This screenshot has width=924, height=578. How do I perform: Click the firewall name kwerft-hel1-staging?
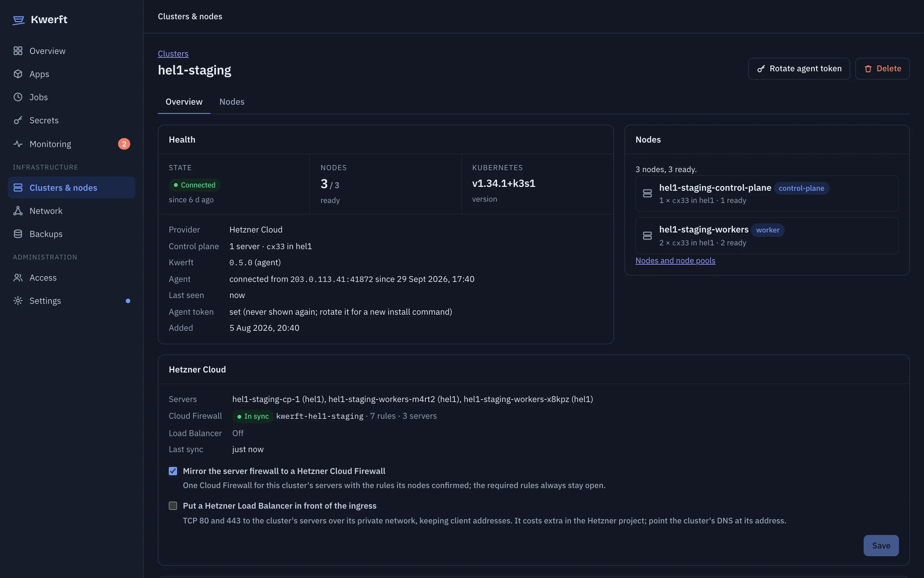pyautogui.click(x=320, y=416)
